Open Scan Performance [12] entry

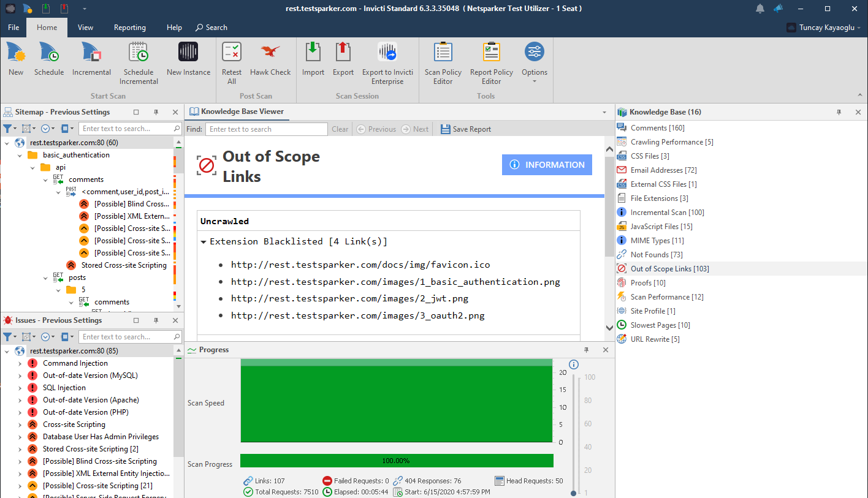click(667, 297)
